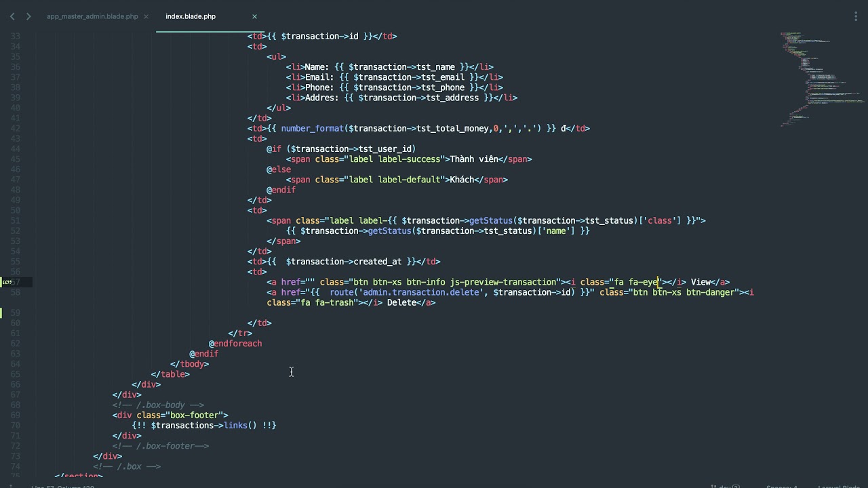Click the 'Thành viên' span text
Screen dimensions: 868x488
click(x=474, y=159)
